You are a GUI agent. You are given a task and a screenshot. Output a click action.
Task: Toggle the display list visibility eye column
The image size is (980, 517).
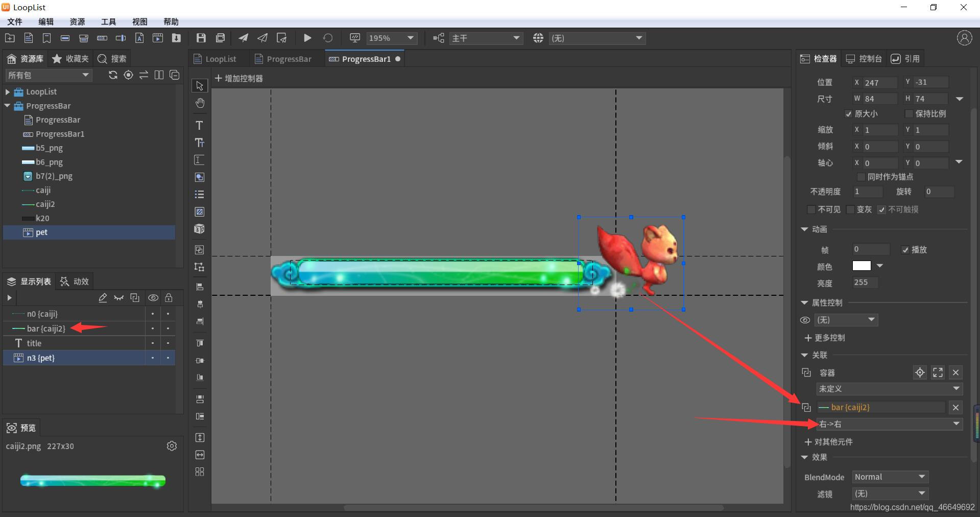[x=153, y=298]
